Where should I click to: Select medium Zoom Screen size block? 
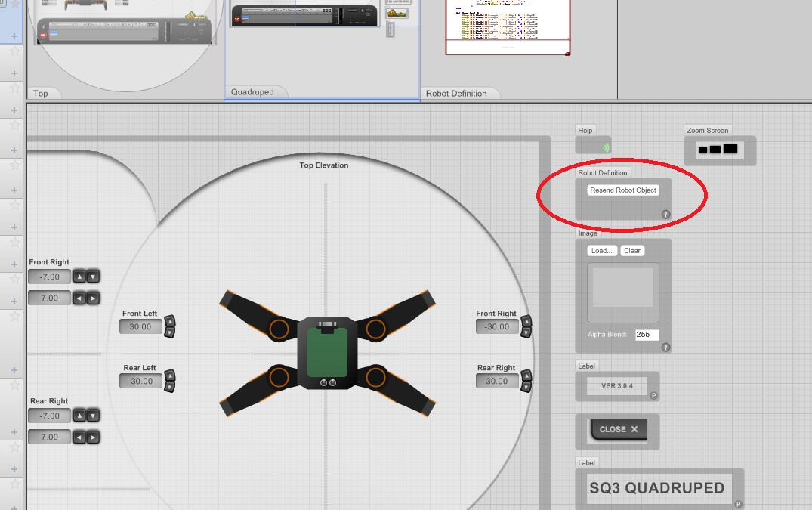[x=715, y=149]
